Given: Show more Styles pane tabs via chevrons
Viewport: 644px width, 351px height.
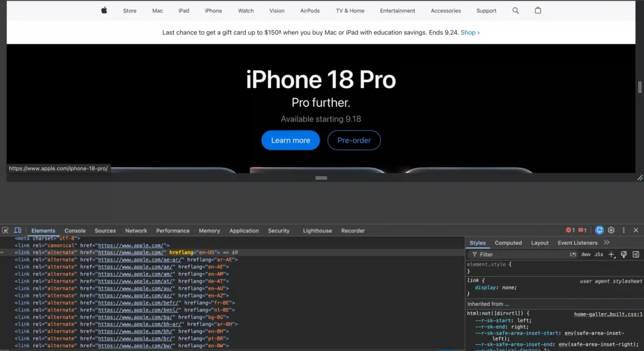Looking at the screenshot, I should click(x=607, y=243).
